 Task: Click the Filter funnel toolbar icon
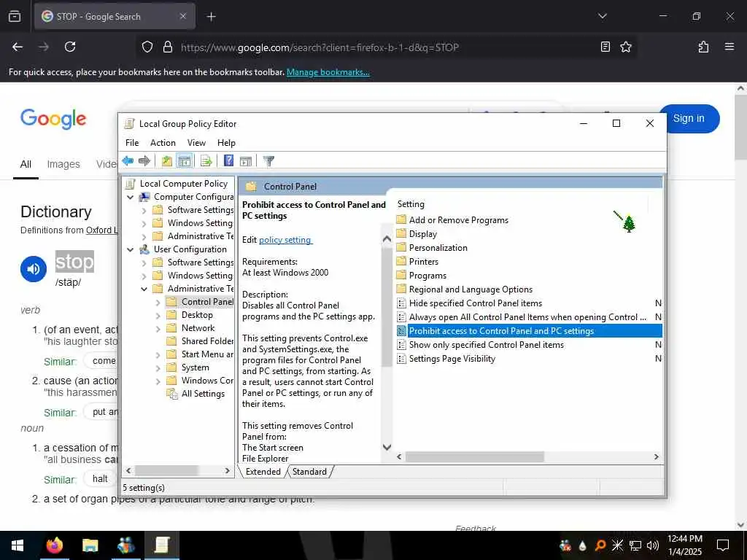[x=268, y=161]
